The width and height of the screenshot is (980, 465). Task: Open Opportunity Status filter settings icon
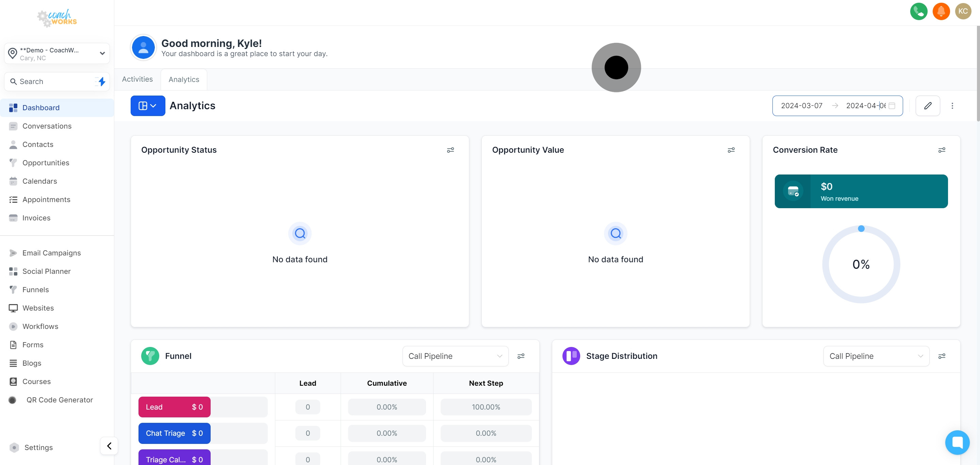450,150
